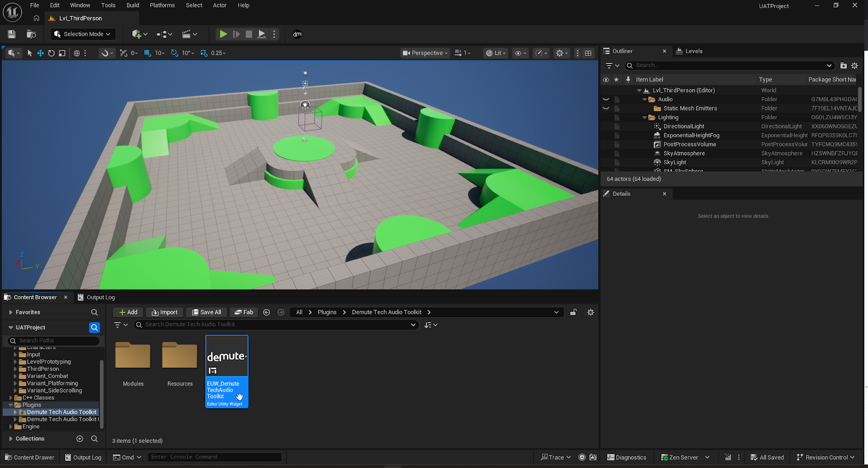Choose the Select objects arrow tool
Image resolution: width=868 pixels, height=468 pixels.
coord(30,53)
